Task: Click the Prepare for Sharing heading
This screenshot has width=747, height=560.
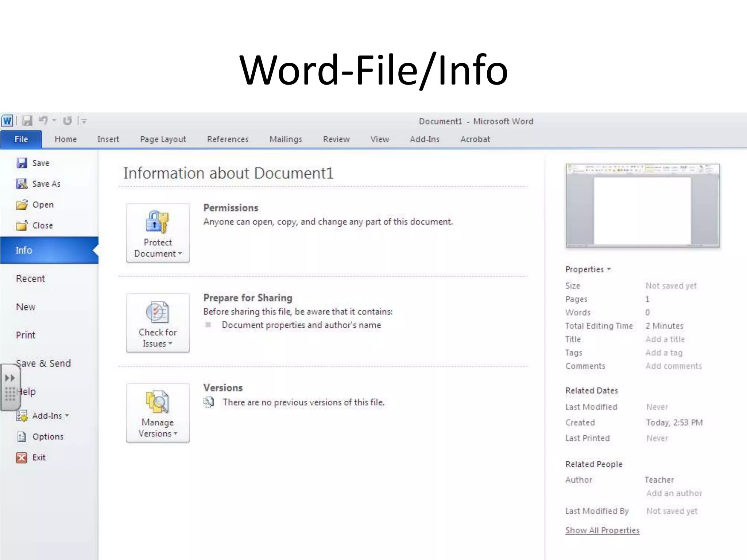Action: pos(248,298)
